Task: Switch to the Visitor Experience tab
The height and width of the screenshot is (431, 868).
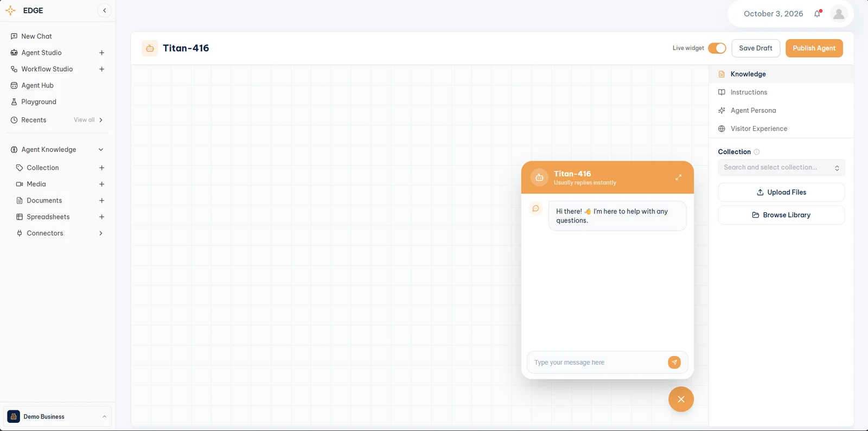Action: click(781, 129)
